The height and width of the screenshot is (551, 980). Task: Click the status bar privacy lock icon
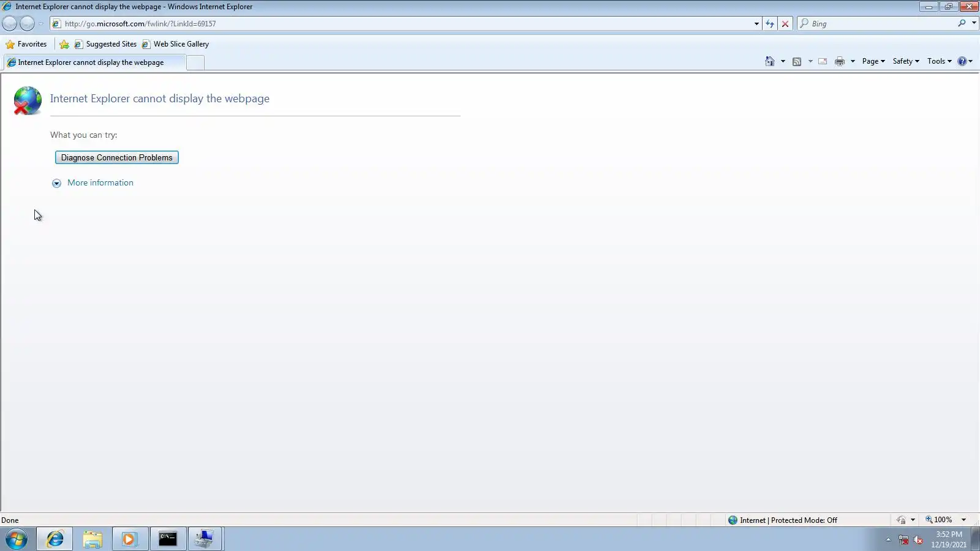(901, 520)
